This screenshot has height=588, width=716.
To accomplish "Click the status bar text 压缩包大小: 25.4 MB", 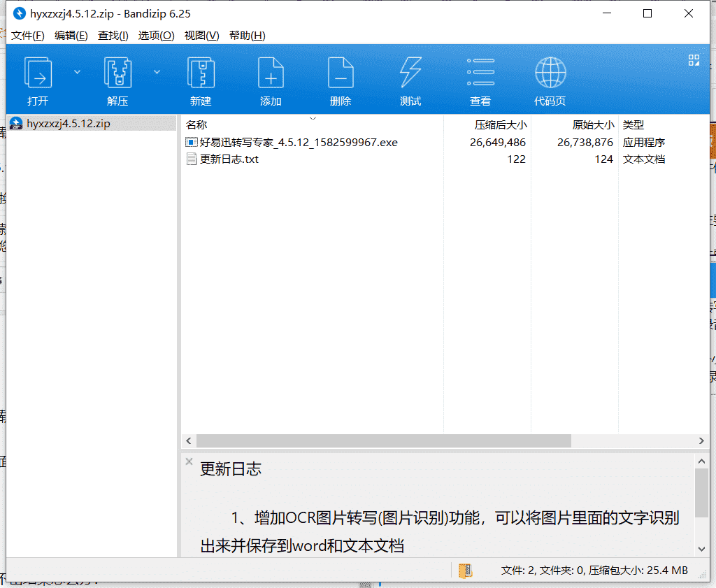I will click(x=638, y=571).
